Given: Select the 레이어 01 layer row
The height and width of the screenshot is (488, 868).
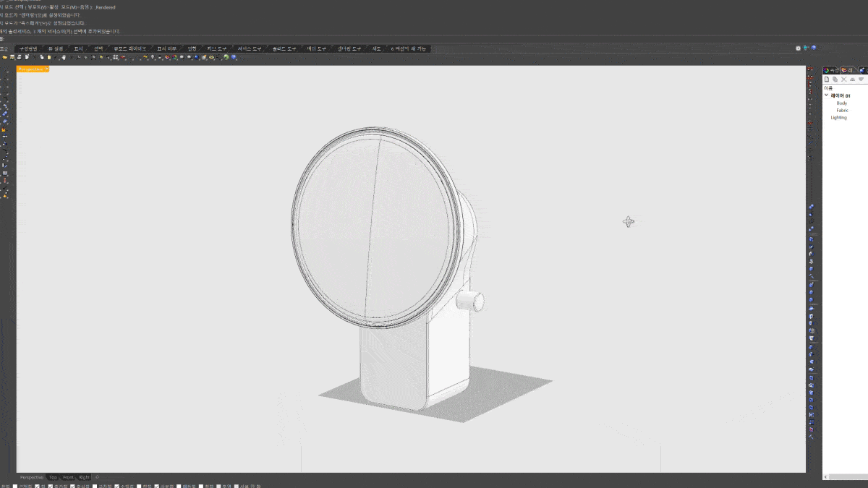Looking at the screenshot, I should (841, 95).
